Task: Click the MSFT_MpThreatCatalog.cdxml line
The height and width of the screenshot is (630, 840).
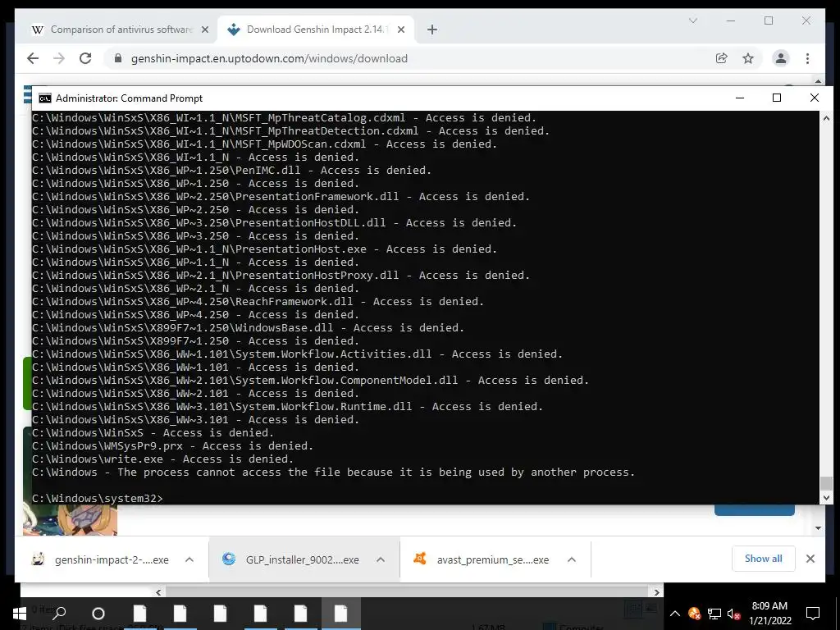Action: [x=284, y=118]
